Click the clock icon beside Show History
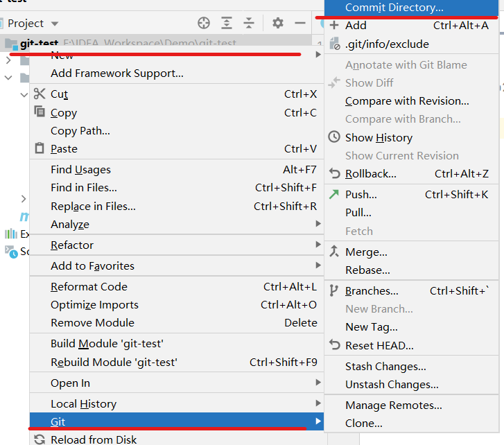This screenshot has height=445, width=504. pyautogui.click(x=334, y=137)
